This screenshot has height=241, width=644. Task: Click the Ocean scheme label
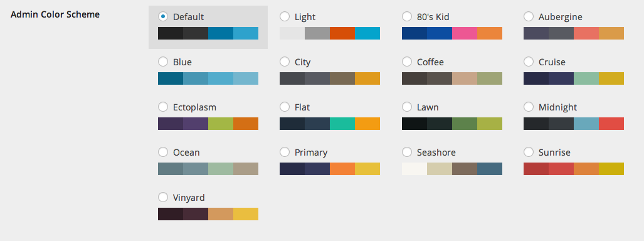186,153
